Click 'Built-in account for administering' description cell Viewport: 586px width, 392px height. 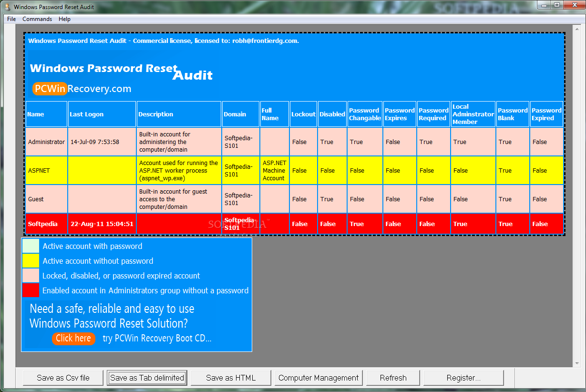click(179, 142)
